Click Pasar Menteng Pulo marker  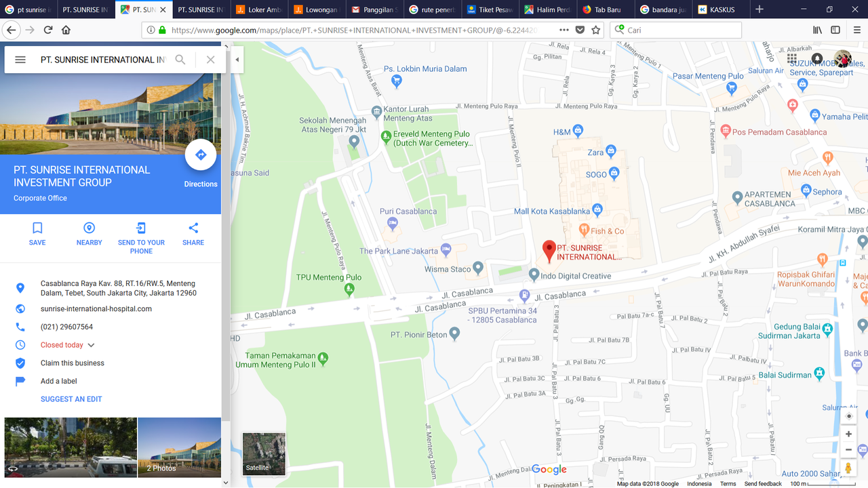point(732,88)
